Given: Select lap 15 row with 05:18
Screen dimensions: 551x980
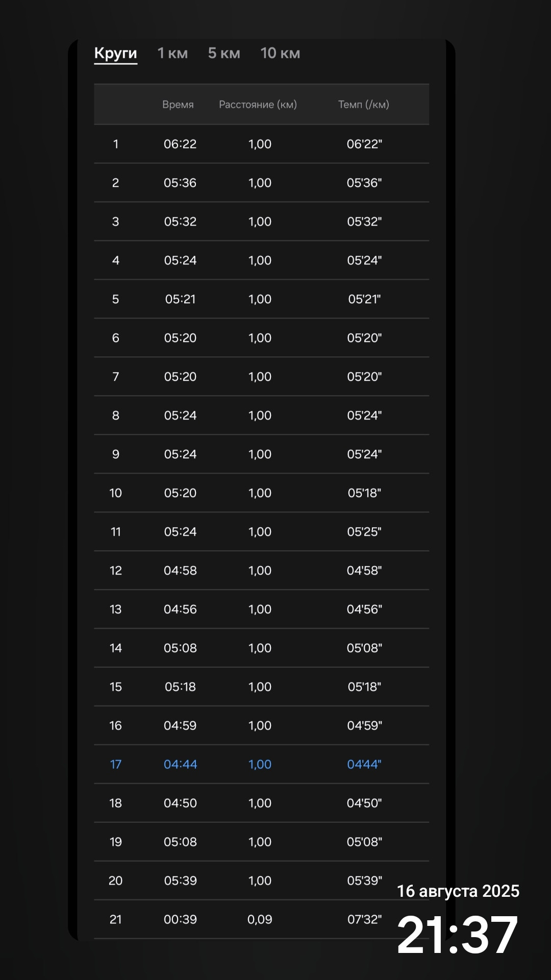Looking at the screenshot, I should click(261, 687).
